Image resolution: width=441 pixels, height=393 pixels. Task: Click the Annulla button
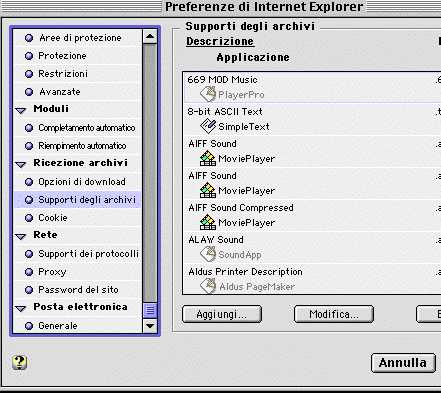pyautogui.click(x=403, y=363)
